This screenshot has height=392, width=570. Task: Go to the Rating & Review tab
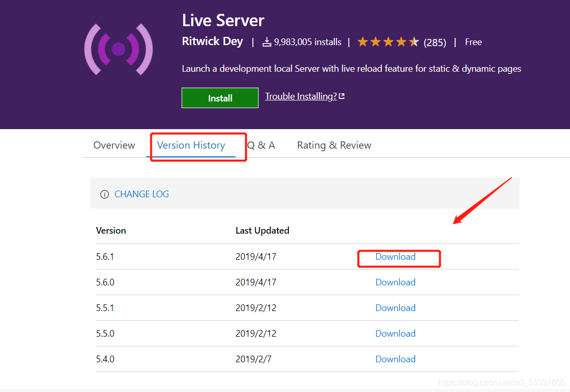point(334,145)
